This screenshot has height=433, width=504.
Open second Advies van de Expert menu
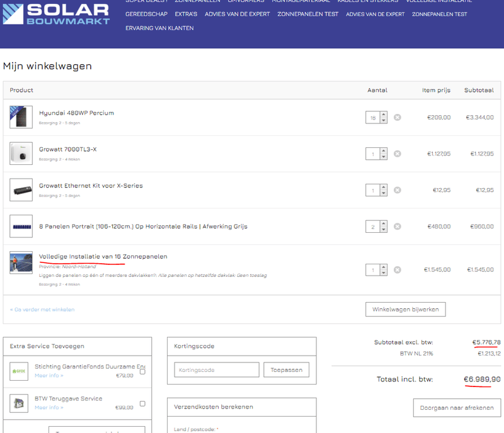[x=375, y=14]
